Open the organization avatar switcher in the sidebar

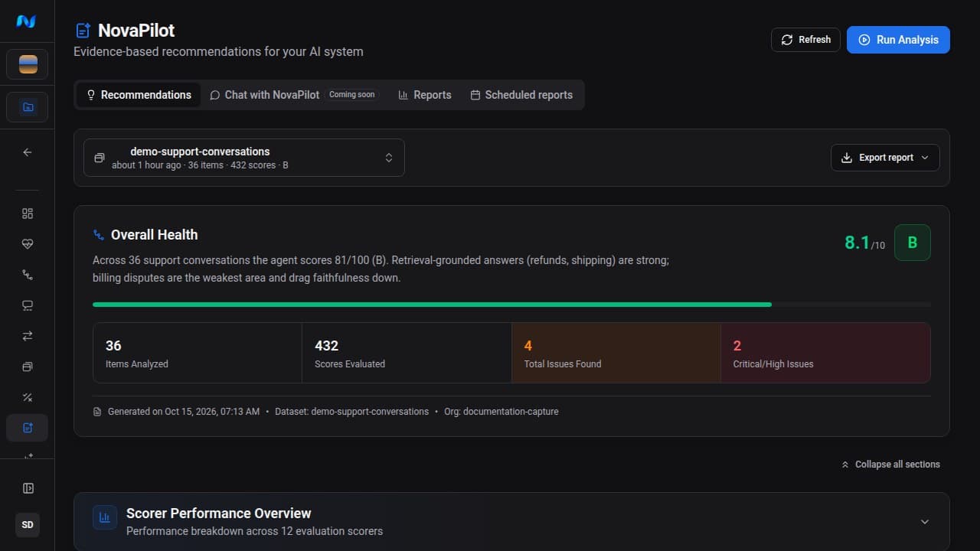(x=28, y=64)
